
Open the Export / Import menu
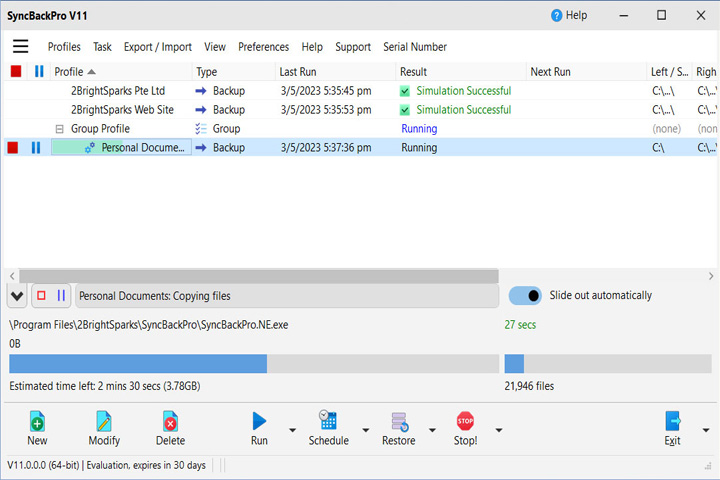(x=158, y=47)
